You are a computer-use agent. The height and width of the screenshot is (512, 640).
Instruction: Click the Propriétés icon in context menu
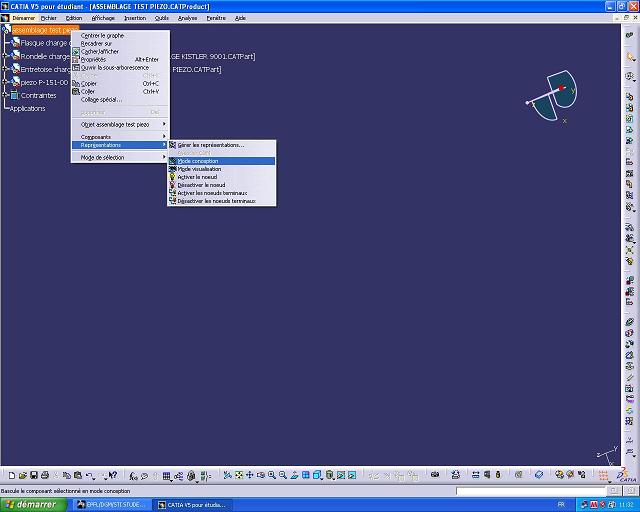pos(76,59)
